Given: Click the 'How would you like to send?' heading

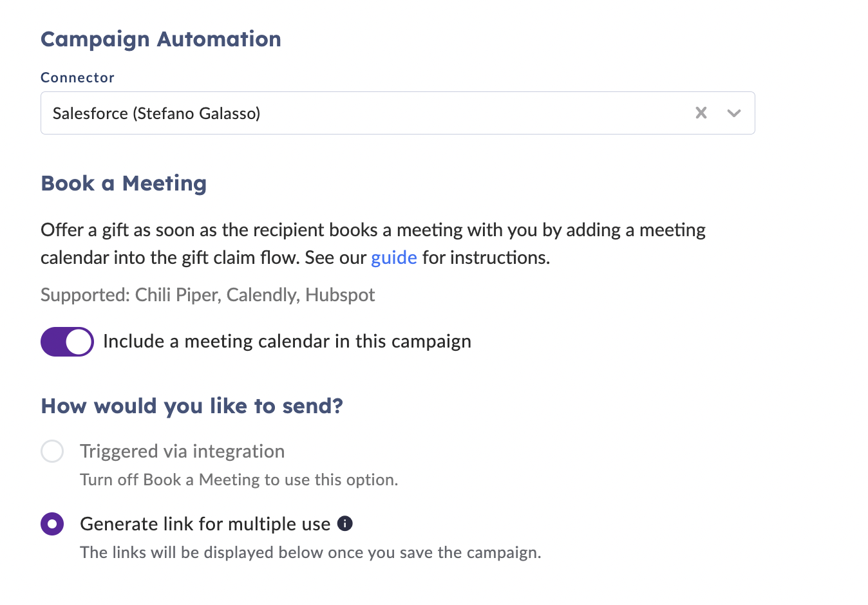Looking at the screenshot, I should (x=191, y=406).
